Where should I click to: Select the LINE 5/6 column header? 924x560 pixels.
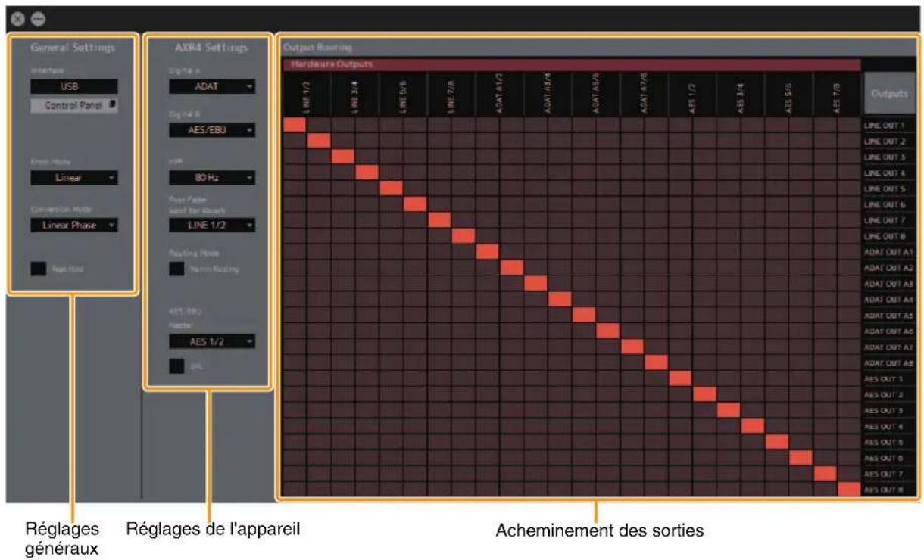click(403, 94)
